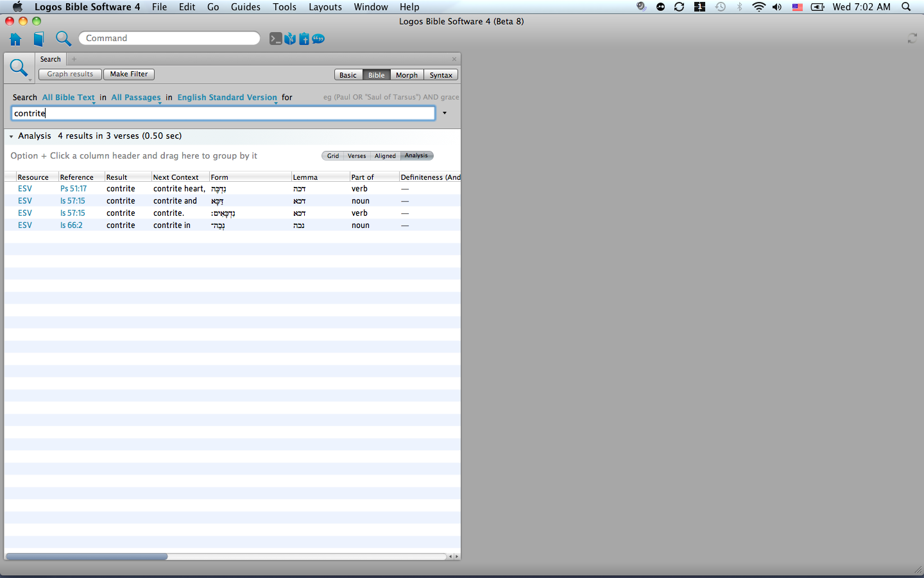The image size is (924, 578).
Task: Open the Home page icon
Action: (15, 39)
